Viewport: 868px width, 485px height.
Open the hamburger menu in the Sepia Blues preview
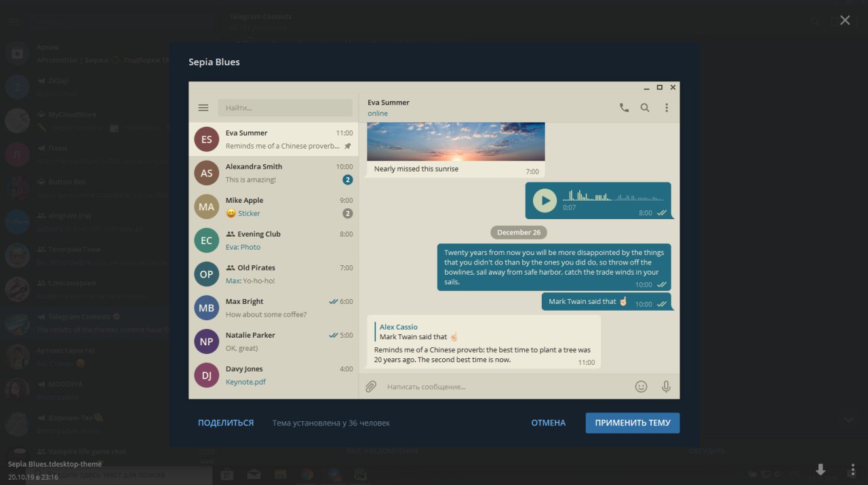(203, 108)
